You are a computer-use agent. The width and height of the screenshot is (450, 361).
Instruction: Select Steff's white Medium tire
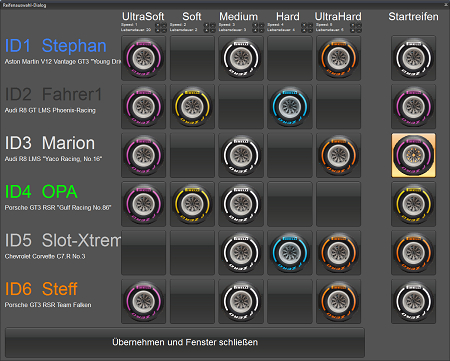[241, 301]
